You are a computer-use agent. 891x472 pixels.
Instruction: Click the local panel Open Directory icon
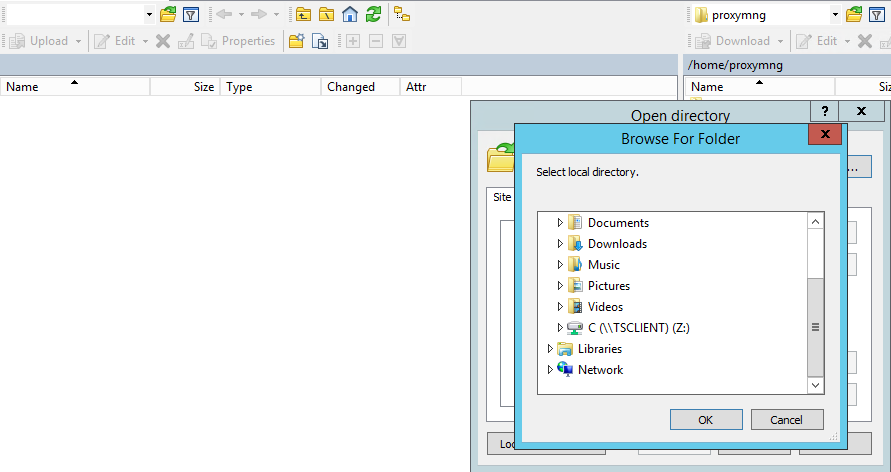point(168,14)
